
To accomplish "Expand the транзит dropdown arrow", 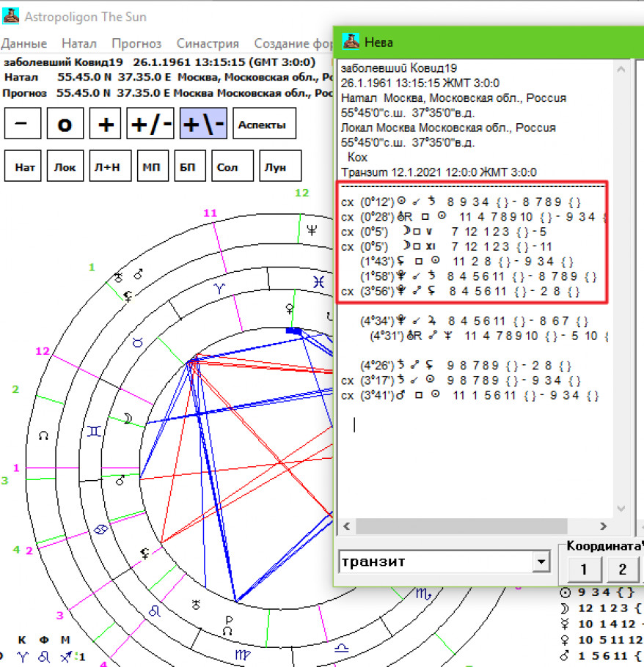I will point(541,562).
